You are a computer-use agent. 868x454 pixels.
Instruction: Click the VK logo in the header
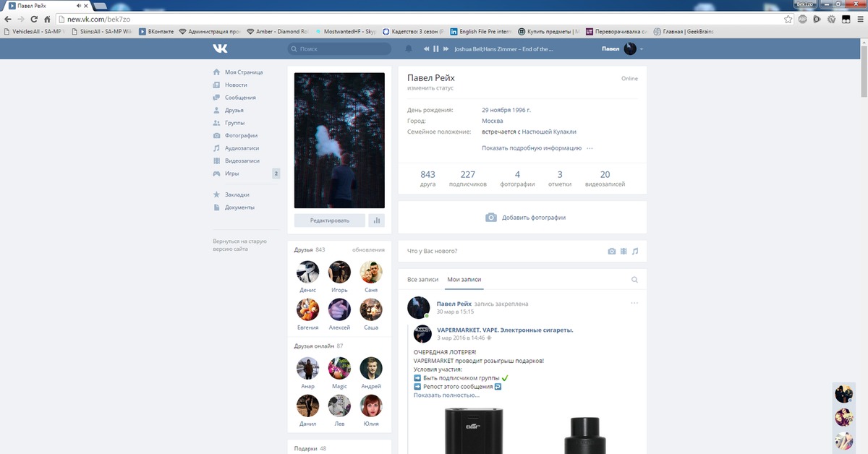click(x=220, y=48)
